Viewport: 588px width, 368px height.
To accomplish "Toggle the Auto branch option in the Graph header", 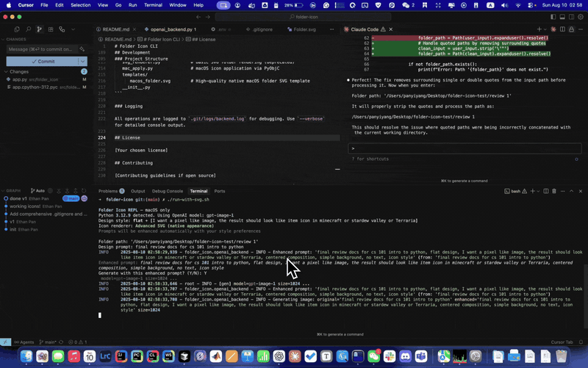I will (37, 191).
